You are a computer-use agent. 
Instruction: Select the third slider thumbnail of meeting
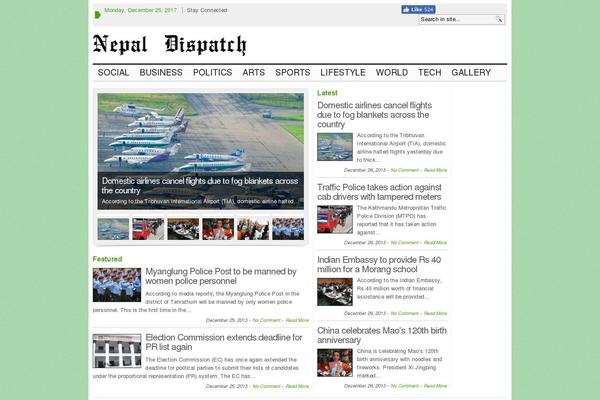tap(183, 229)
